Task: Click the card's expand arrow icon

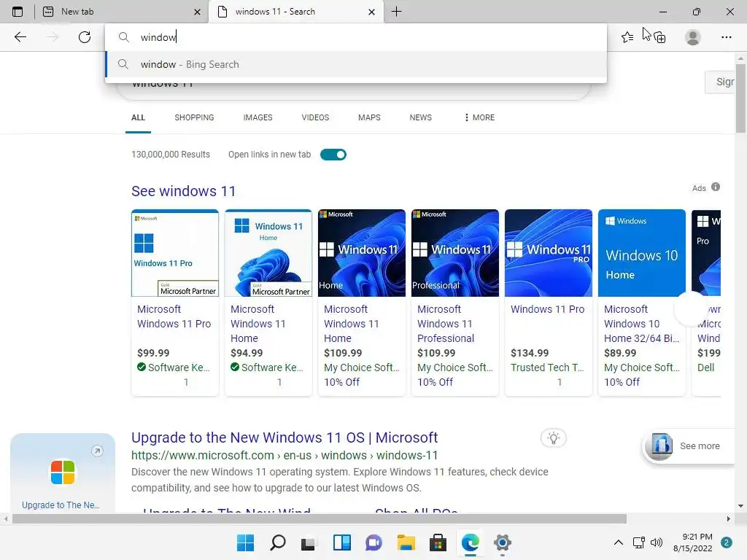Action: point(97,451)
